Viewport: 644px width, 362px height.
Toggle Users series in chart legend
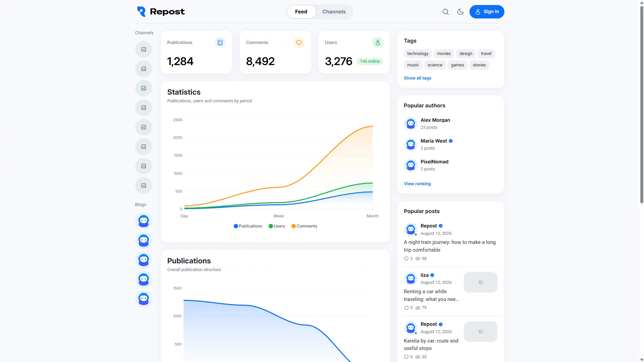(x=277, y=226)
